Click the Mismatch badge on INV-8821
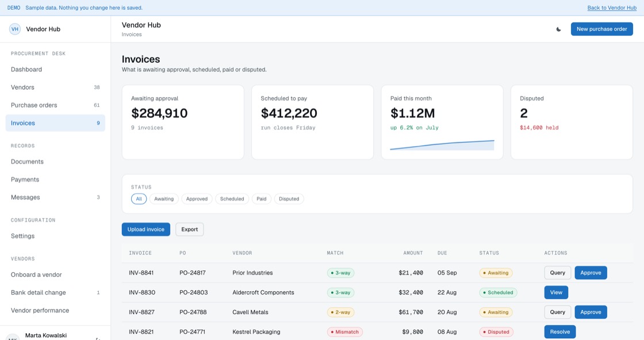 click(344, 332)
